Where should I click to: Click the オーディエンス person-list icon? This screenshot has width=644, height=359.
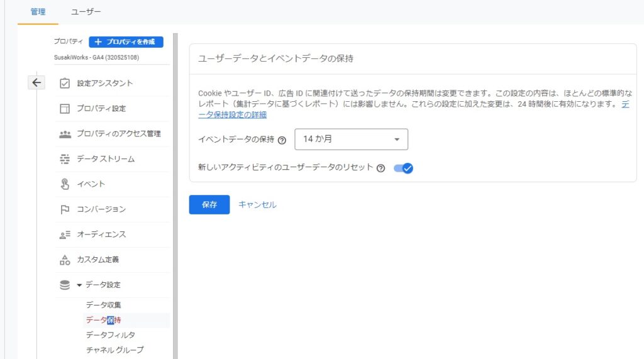point(65,235)
